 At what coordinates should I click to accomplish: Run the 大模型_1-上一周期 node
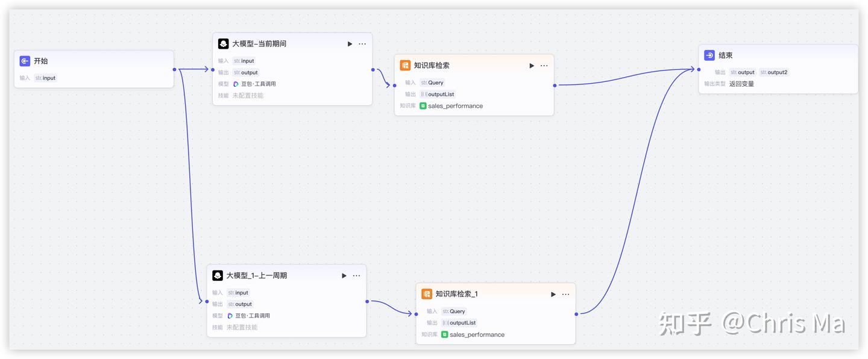click(x=344, y=275)
